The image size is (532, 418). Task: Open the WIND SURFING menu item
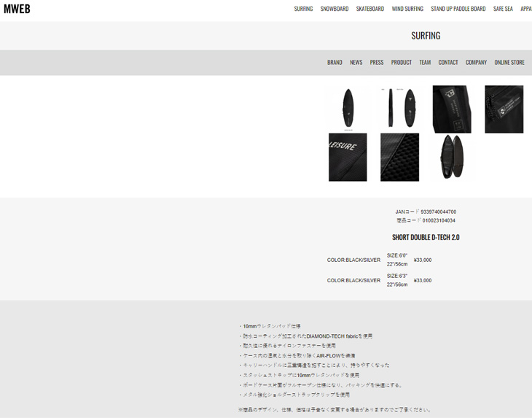pos(407,9)
